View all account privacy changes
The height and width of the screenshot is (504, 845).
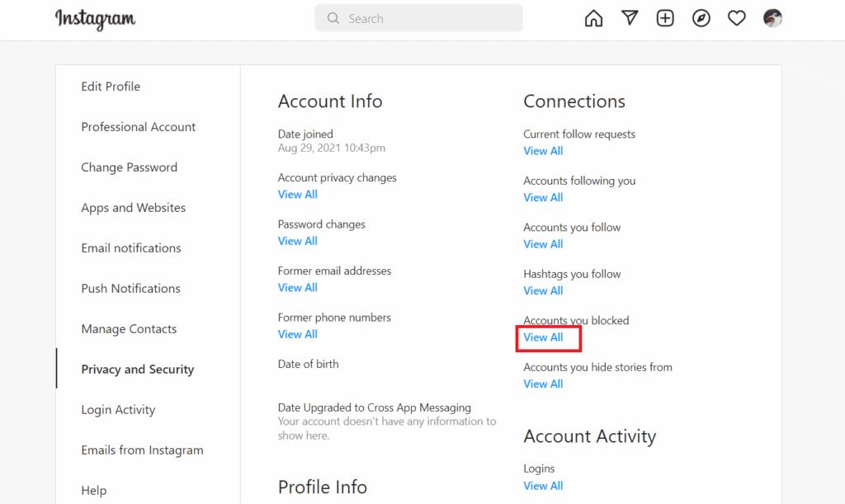(297, 195)
